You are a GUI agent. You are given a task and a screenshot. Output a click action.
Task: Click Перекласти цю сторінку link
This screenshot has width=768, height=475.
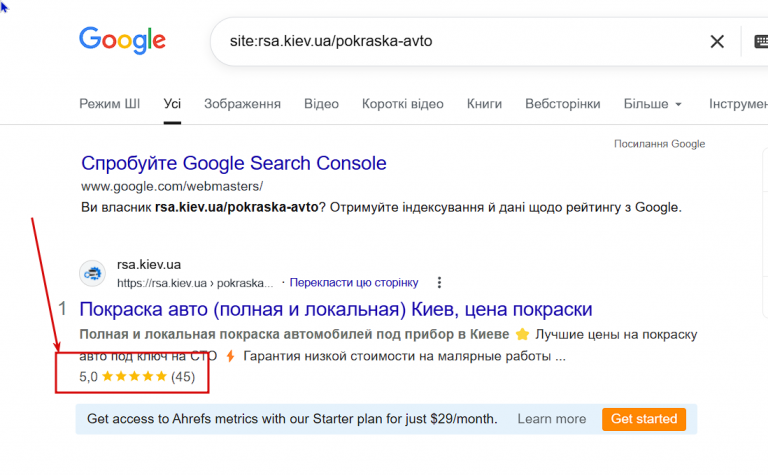[354, 283]
